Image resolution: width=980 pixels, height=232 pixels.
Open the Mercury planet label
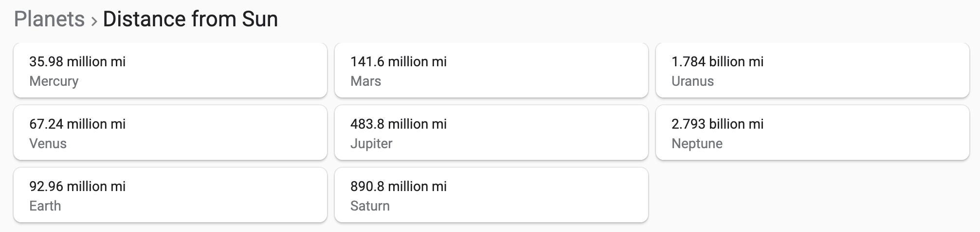[x=54, y=81]
